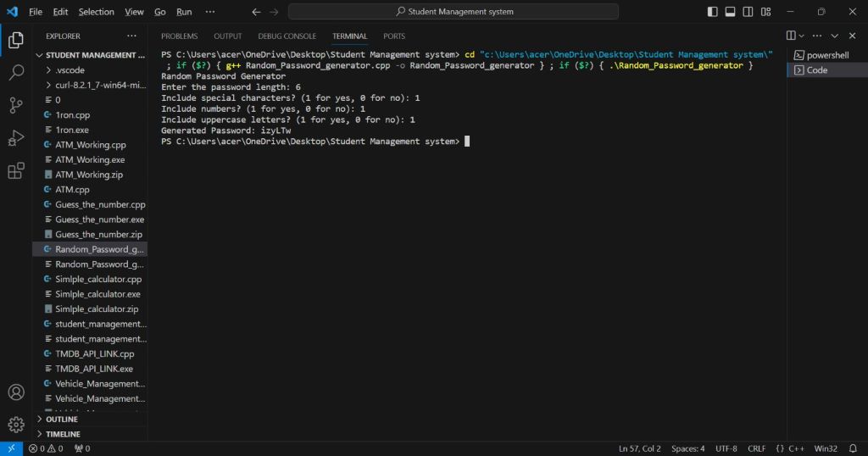Open ATM_Working.cpp file
Image resolution: width=868 pixels, height=456 pixels.
point(92,145)
